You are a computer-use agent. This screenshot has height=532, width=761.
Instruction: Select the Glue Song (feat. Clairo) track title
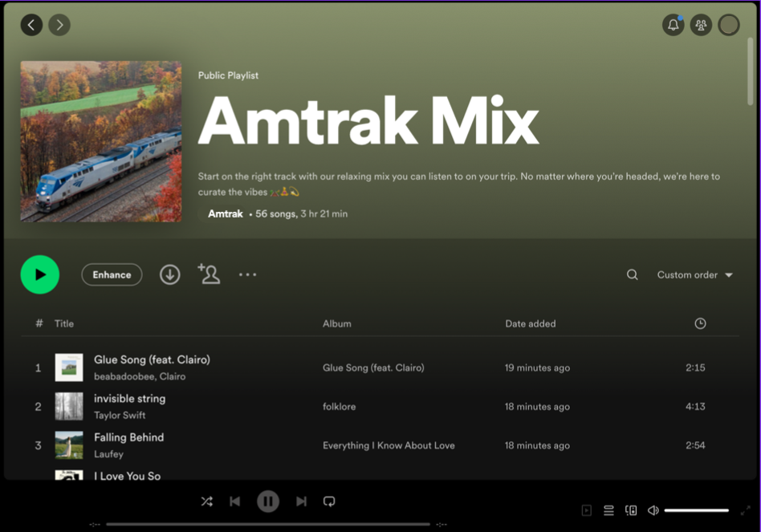[152, 359]
